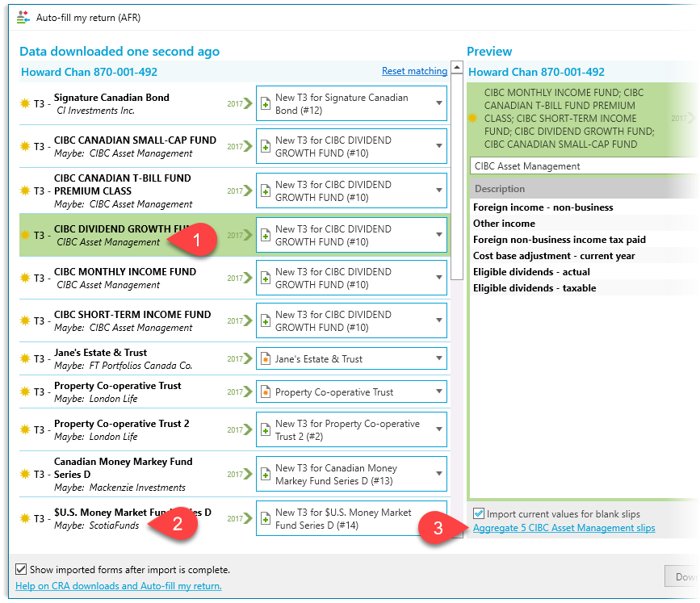
Task: Click star icon beside Signature Canadian Bond
Action: point(25,103)
